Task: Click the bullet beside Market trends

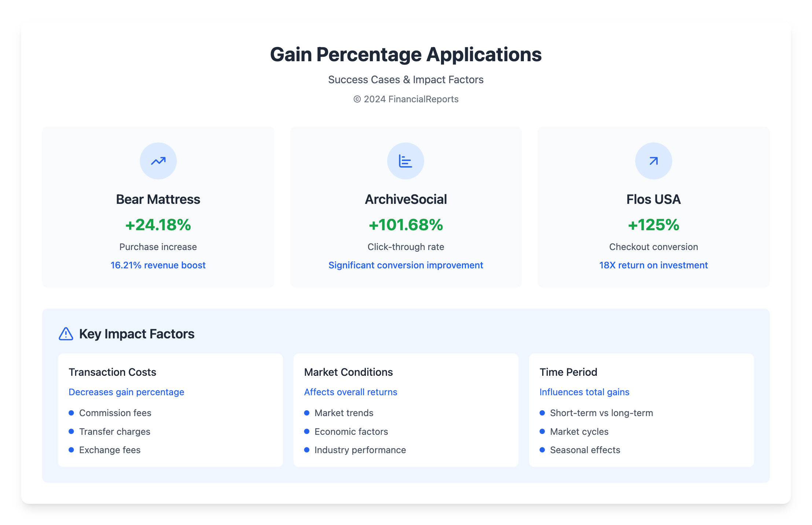Action: click(307, 413)
